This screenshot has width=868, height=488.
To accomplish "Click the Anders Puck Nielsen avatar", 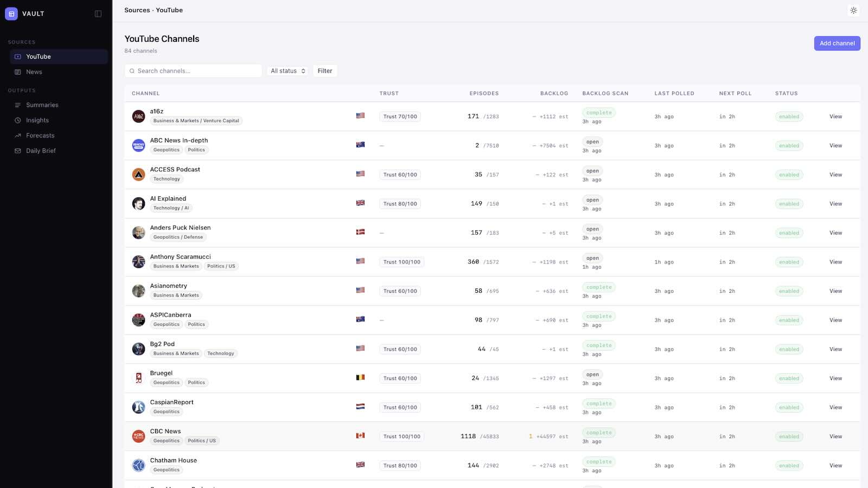I will click(139, 233).
